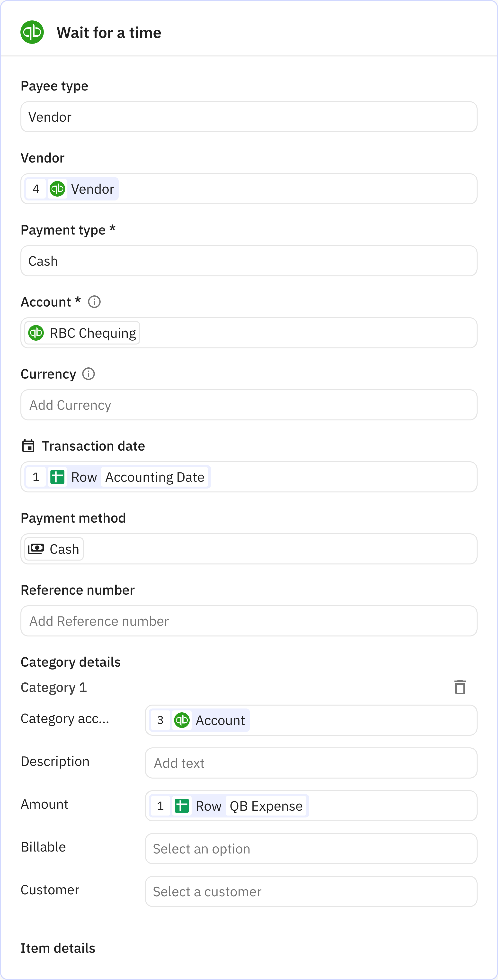Click the QB Expense row token
The width and height of the screenshot is (498, 980).
pyautogui.click(x=266, y=806)
